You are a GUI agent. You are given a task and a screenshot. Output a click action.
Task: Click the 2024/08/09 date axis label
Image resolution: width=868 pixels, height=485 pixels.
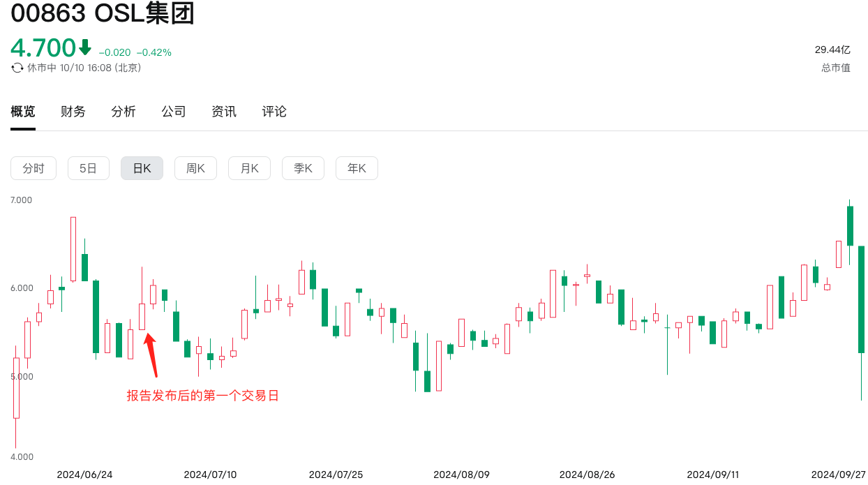(461, 475)
